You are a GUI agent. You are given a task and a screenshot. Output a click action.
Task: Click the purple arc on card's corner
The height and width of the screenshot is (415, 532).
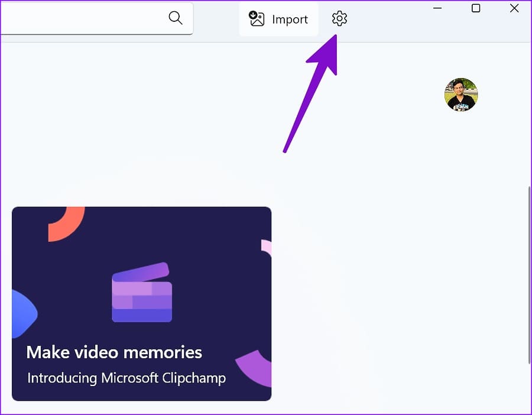[254, 368]
